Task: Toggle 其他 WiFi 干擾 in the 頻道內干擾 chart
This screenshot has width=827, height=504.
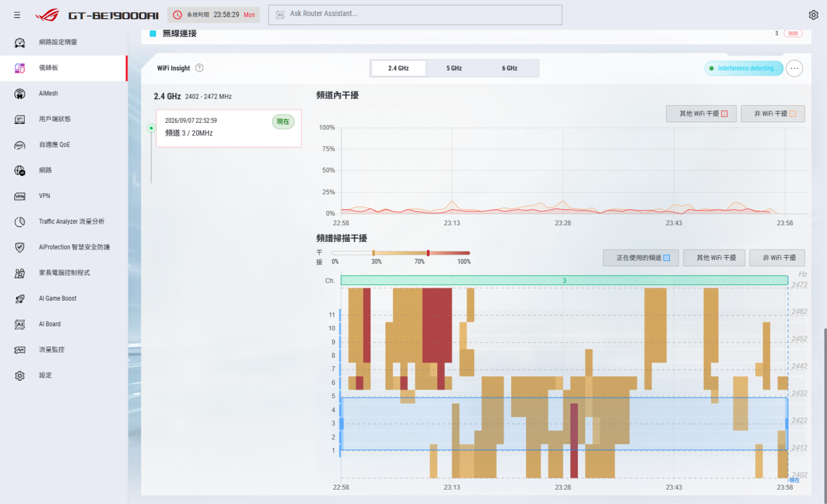Action: point(701,113)
